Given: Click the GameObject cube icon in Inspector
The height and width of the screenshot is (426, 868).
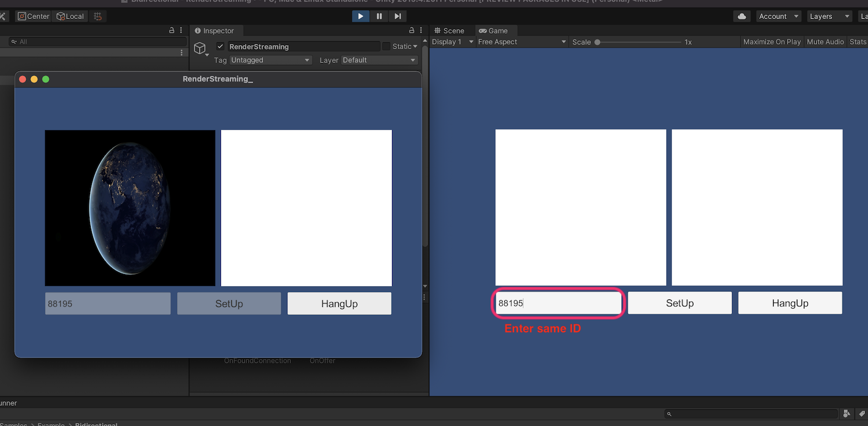Looking at the screenshot, I should pos(200,48).
